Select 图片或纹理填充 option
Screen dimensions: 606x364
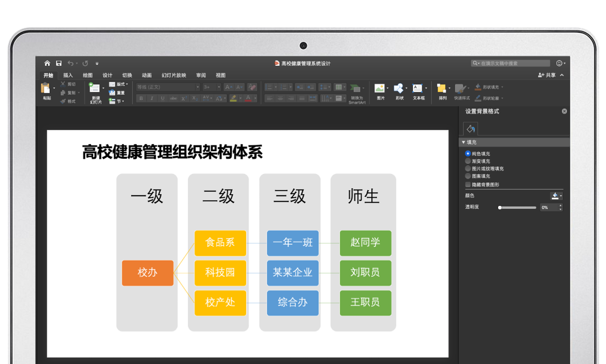[x=468, y=168]
